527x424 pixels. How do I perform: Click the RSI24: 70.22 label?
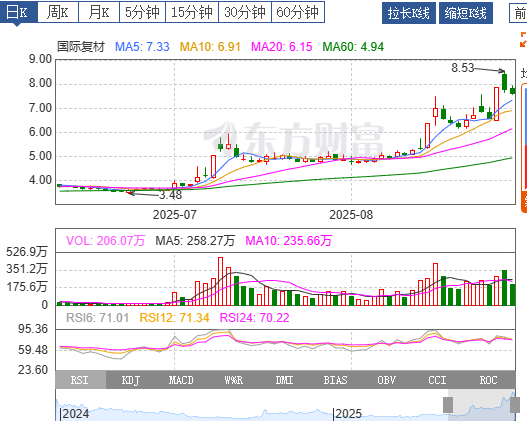coord(254,317)
